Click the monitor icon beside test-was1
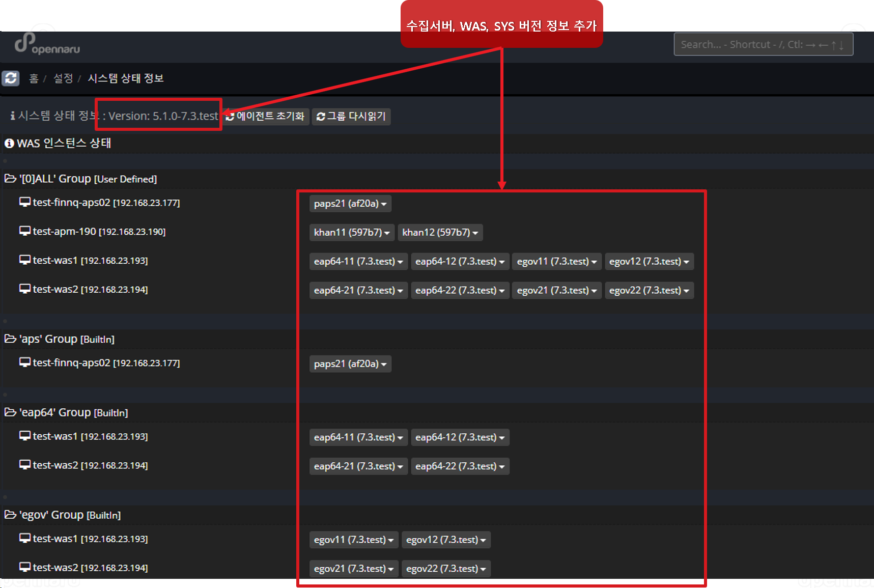 24,259
